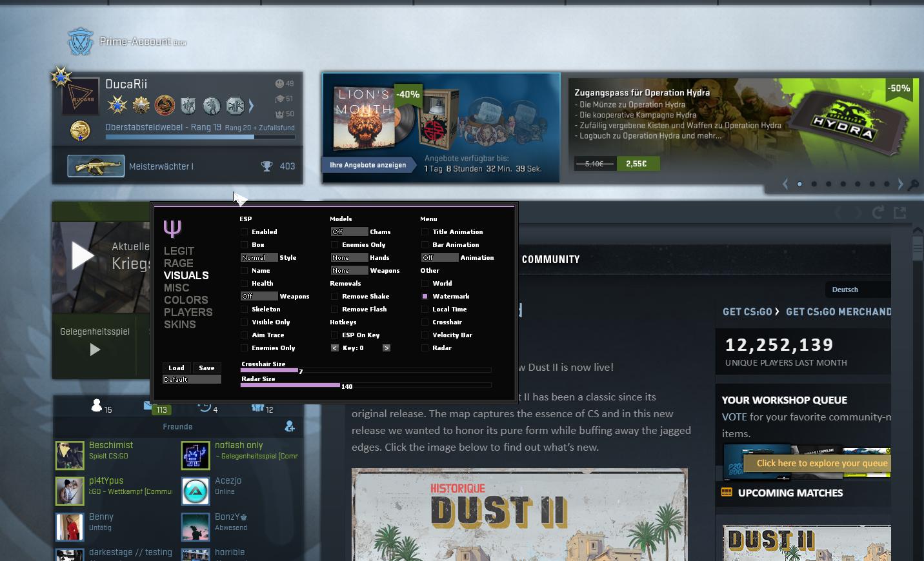Open the ESP Weapons dropdown set to Off
The image size is (924, 561).
pyautogui.click(x=259, y=296)
